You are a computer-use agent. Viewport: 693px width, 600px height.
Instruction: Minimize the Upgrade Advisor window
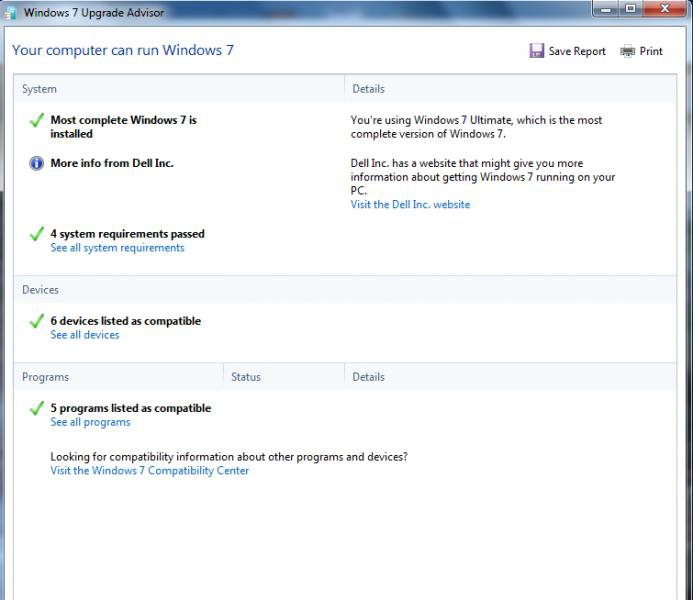tap(605, 9)
